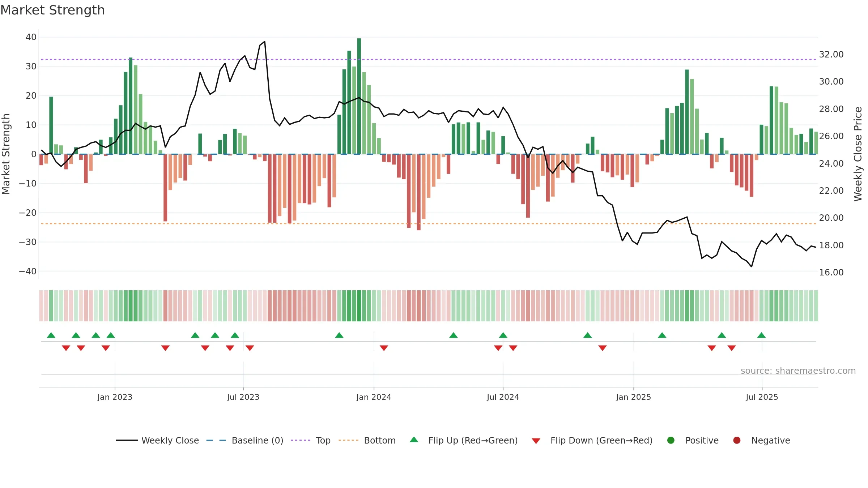This screenshot has width=868, height=488.
Task: Click the flip-up triangle marker before Jan 2024
Action: click(339, 335)
